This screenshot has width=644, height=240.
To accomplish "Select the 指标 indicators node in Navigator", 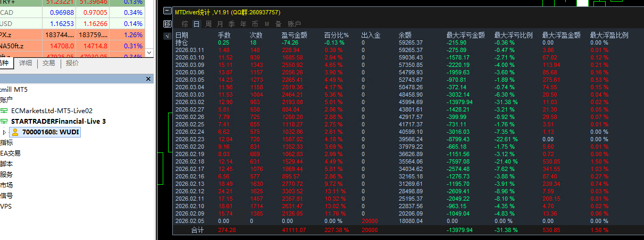I will coord(6,142).
